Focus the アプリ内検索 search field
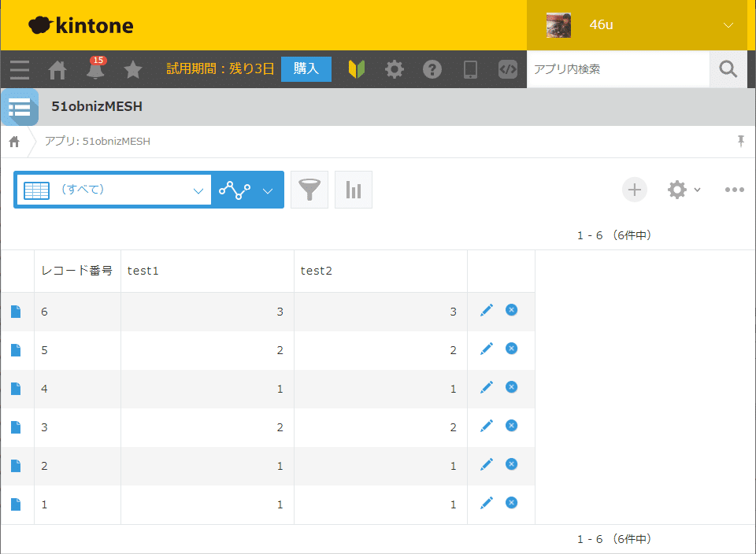The width and height of the screenshot is (756, 554). pyautogui.click(x=618, y=69)
